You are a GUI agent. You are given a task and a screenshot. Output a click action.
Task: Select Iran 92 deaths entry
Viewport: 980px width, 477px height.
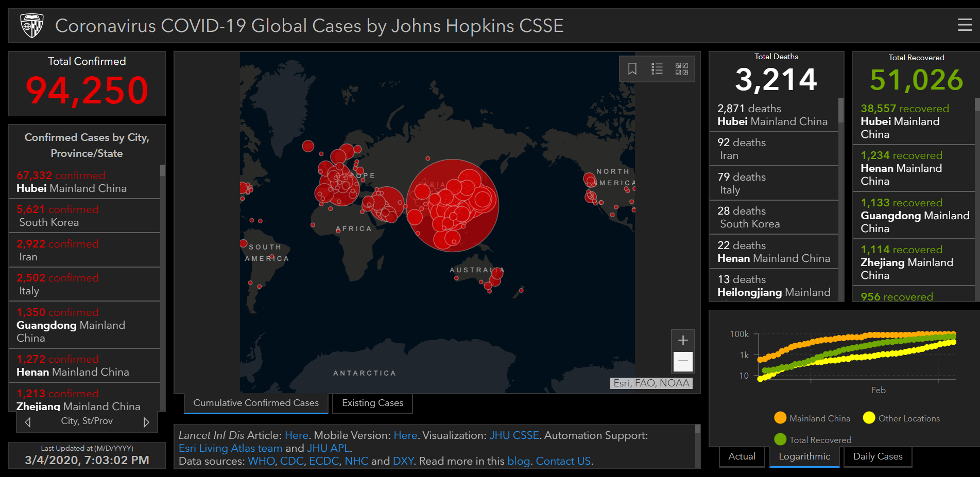point(773,149)
